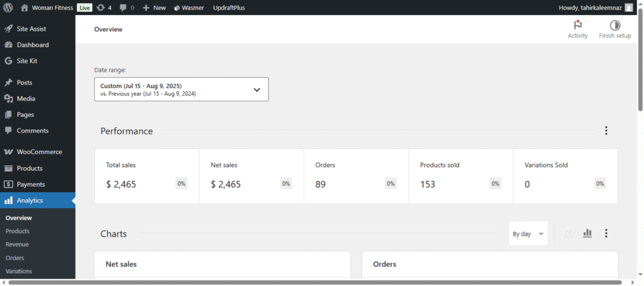Open the Activity panel flag icon
The width and height of the screenshot is (644, 286).
pos(577,25)
